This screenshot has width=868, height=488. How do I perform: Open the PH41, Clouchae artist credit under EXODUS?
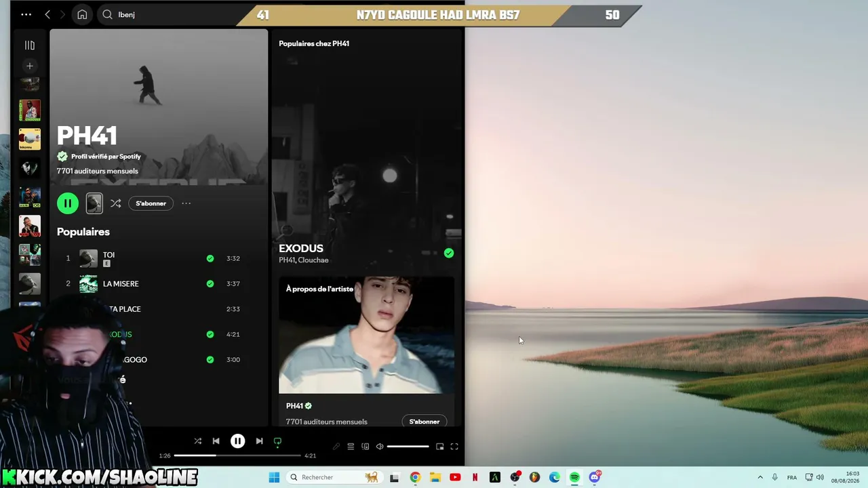tap(304, 260)
